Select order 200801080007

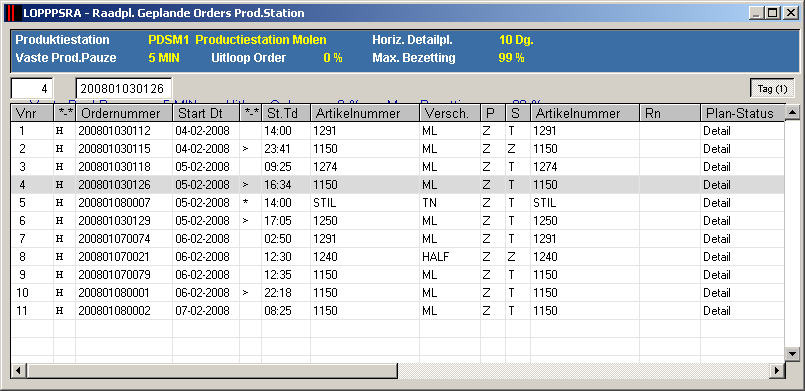pyautogui.click(x=114, y=203)
